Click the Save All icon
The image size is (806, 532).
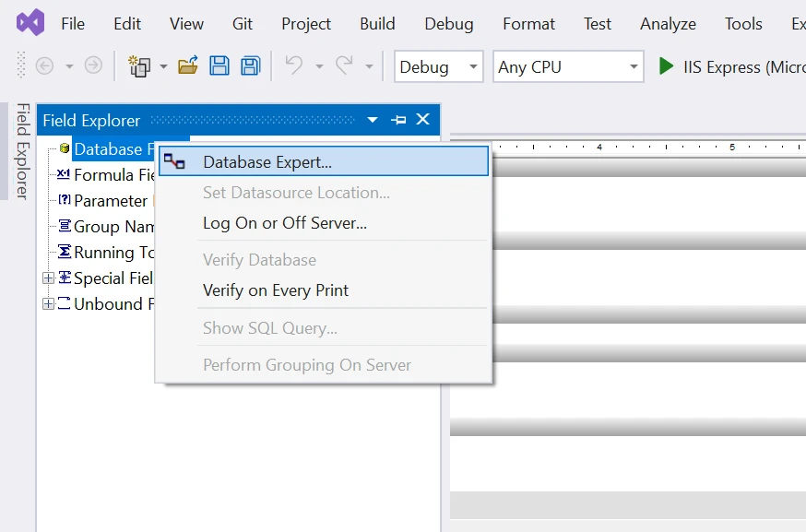coord(250,65)
